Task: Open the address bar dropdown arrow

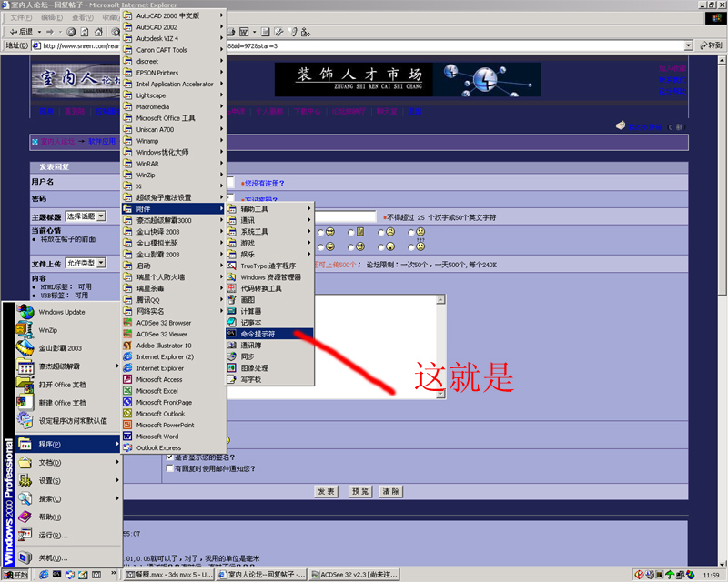Action: tap(689, 45)
